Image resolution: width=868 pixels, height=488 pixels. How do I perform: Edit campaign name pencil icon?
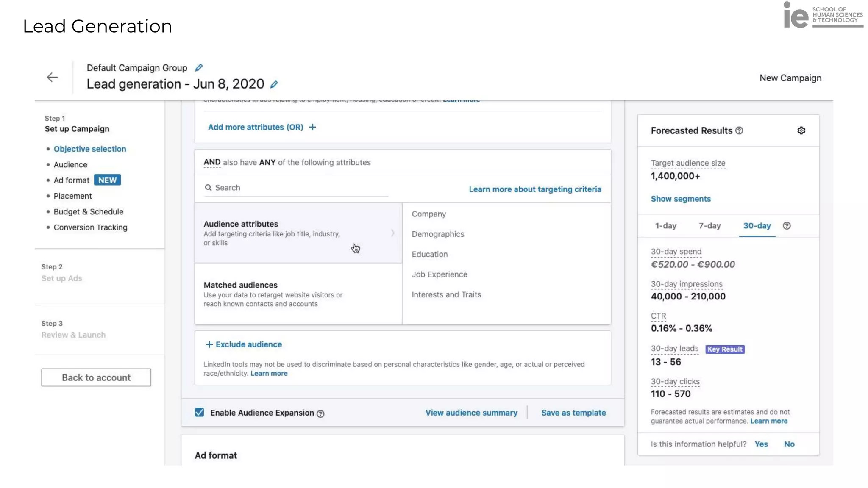(x=274, y=84)
